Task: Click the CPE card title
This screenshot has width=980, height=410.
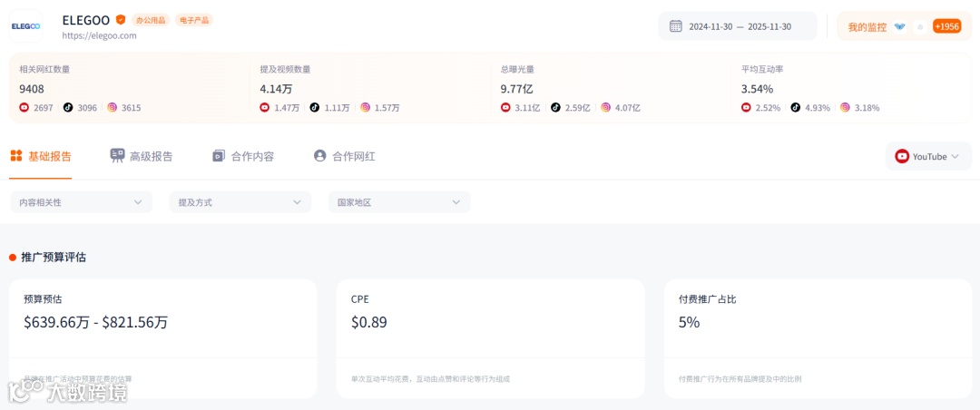Action: pos(360,299)
